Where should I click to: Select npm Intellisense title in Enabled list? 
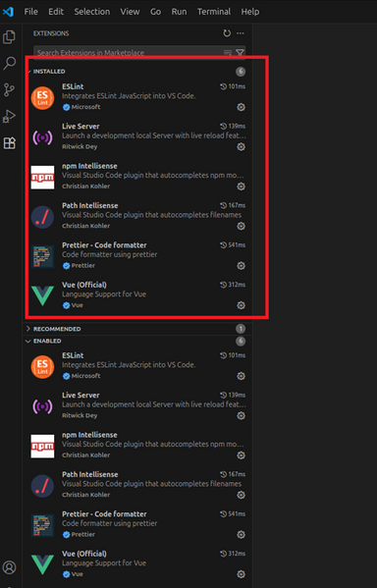tap(89, 435)
